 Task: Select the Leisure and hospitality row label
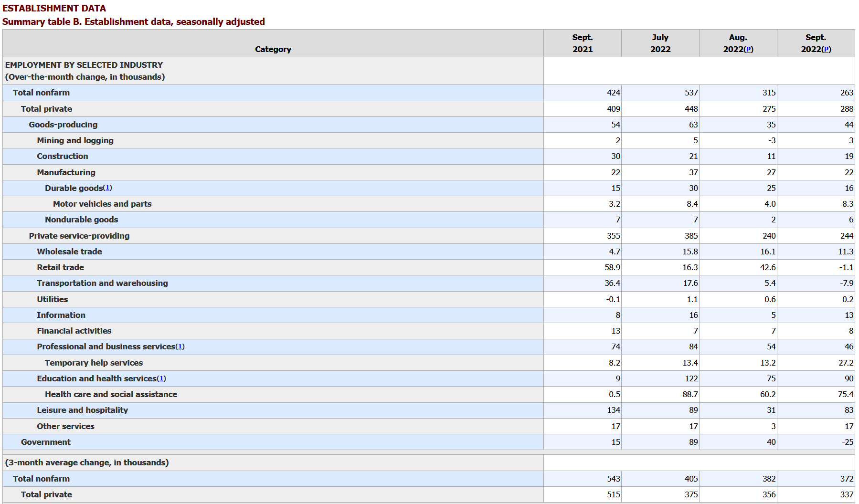pyautogui.click(x=82, y=410)
